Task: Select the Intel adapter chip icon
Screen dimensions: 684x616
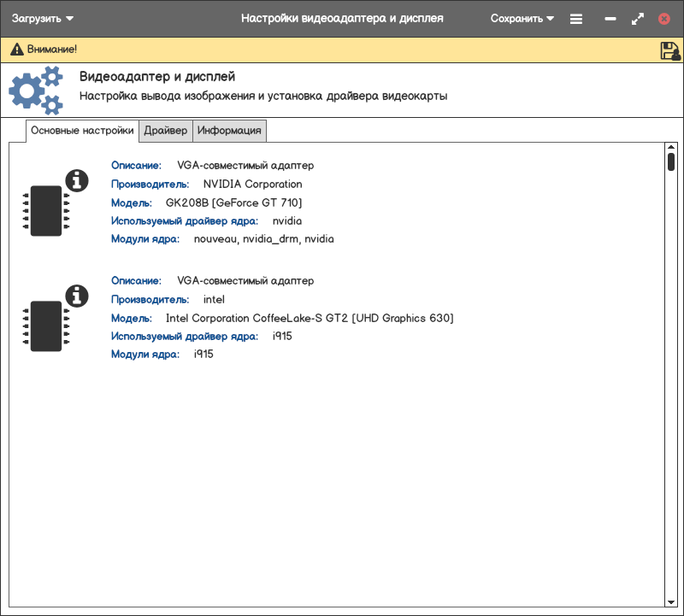Action: click(46, 326)
